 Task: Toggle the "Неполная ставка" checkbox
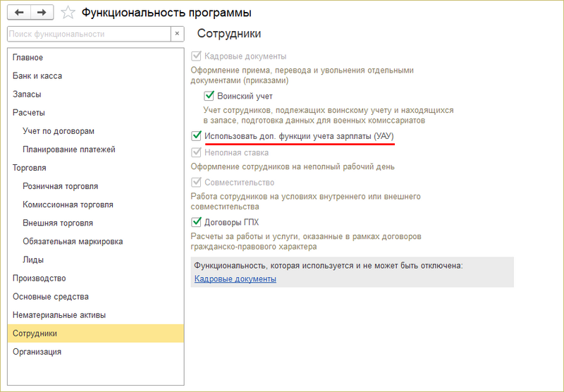pos(196,152)
